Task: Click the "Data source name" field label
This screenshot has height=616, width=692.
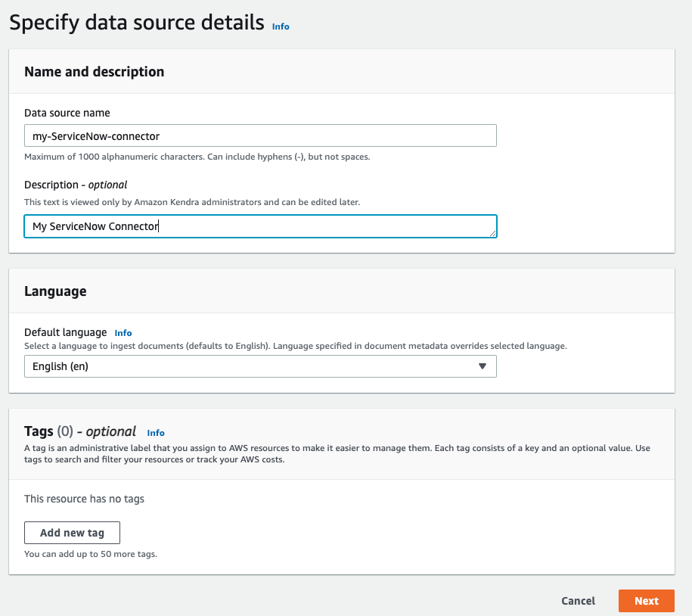Action: [67, 113]
